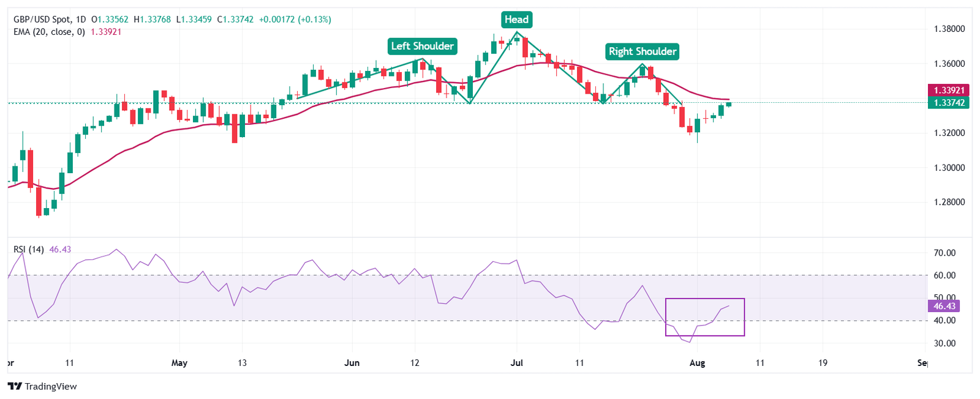Click the purple 46.43 RSI value tag
Screen dimensions: 980x399
(x=944, y=306)
